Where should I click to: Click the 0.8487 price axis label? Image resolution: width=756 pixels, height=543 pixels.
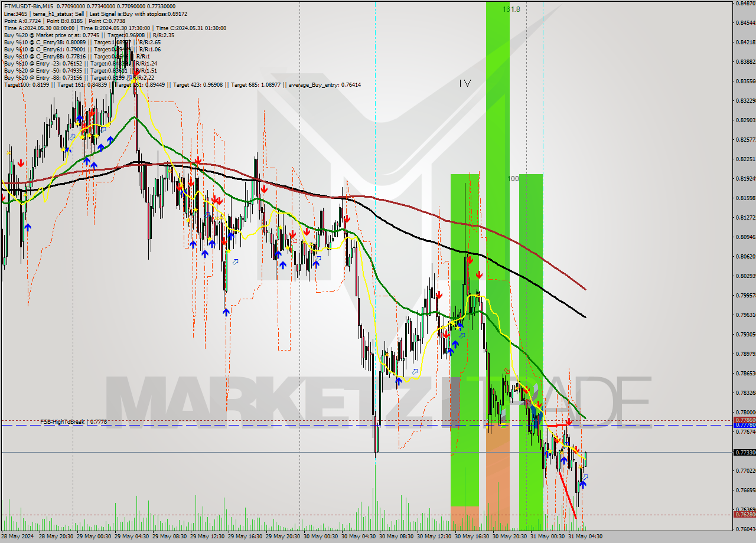745,3
